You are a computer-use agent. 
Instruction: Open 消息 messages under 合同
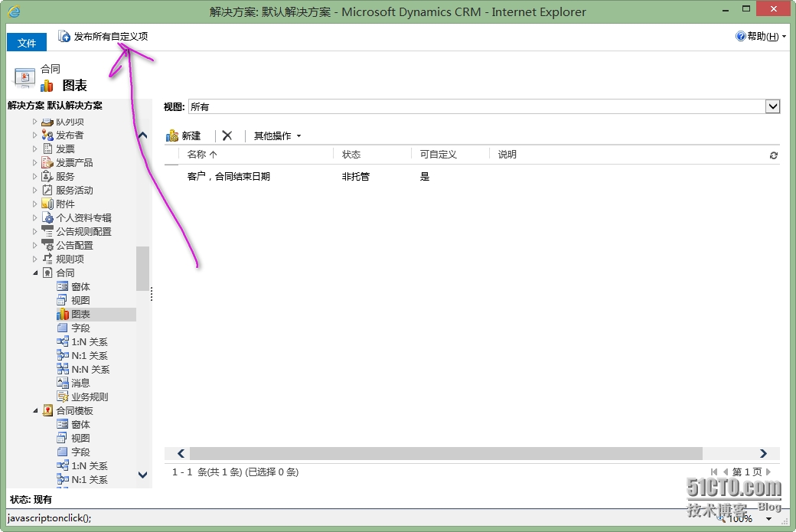[73, 383]
